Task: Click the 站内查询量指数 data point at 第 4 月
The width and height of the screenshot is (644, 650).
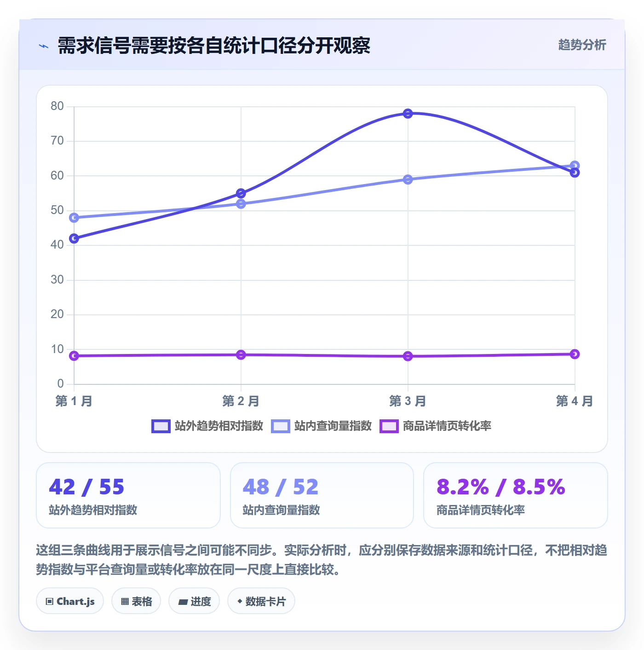Action: (x=575, y=166)
